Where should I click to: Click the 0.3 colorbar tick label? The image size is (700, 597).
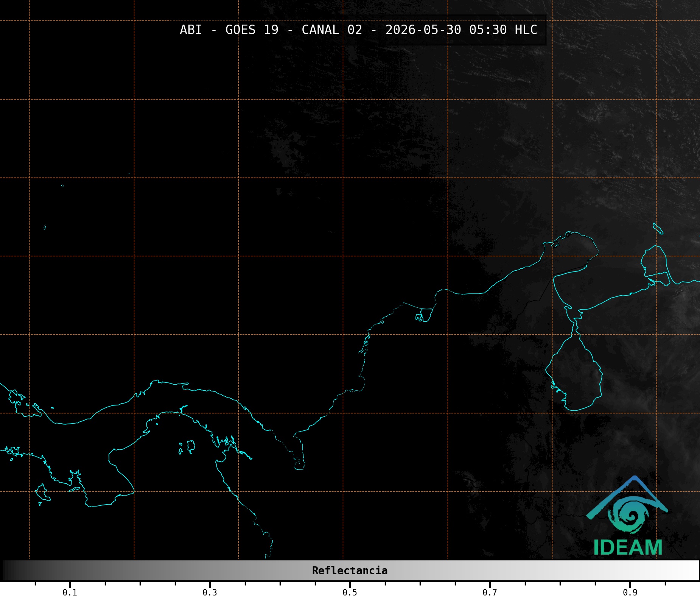pos(210,592)
